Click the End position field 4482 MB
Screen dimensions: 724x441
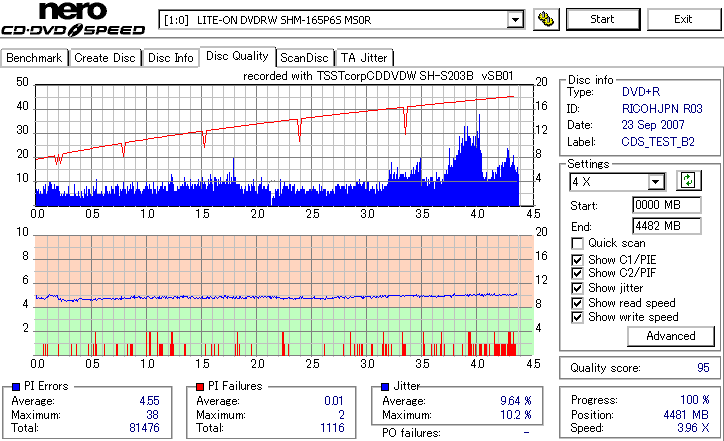(667, 226)
